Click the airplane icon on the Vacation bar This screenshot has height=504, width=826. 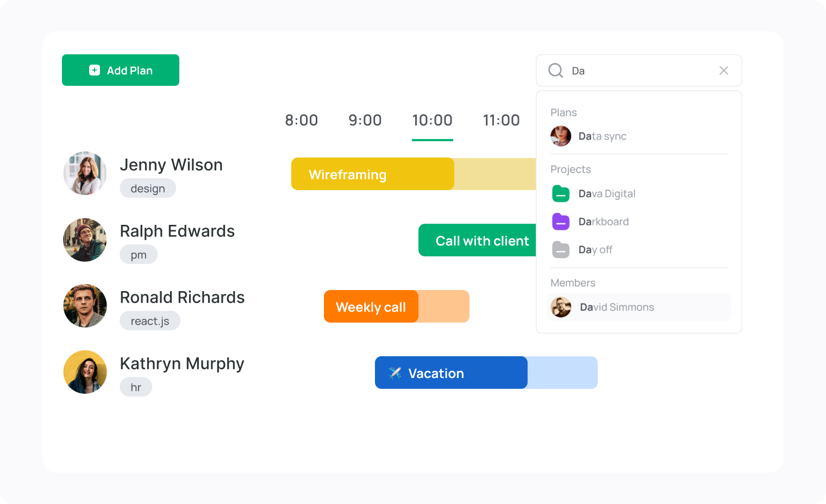(x=394, y=373)
